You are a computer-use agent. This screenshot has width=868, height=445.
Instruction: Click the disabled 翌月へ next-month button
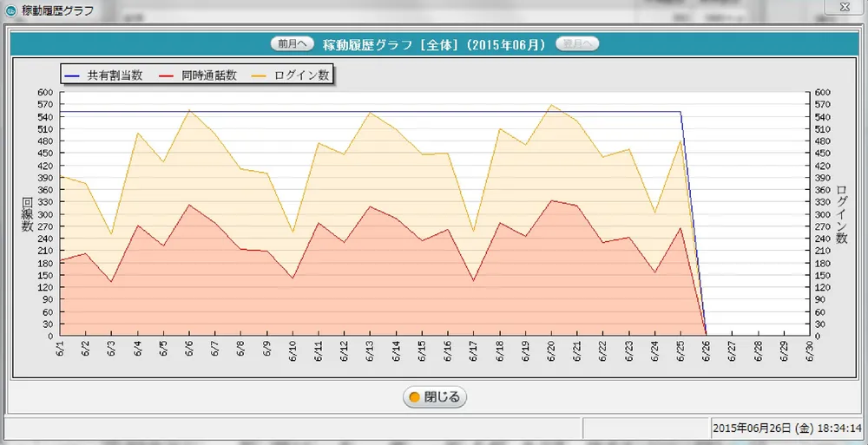point(577,43)
